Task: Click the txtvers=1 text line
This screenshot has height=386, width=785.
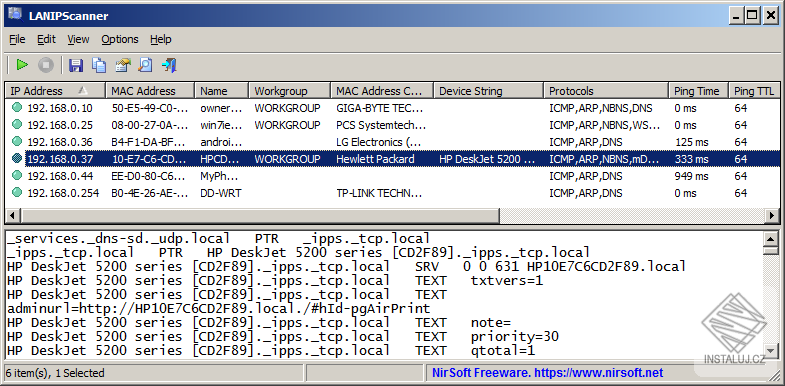Action: coord(507,280)
